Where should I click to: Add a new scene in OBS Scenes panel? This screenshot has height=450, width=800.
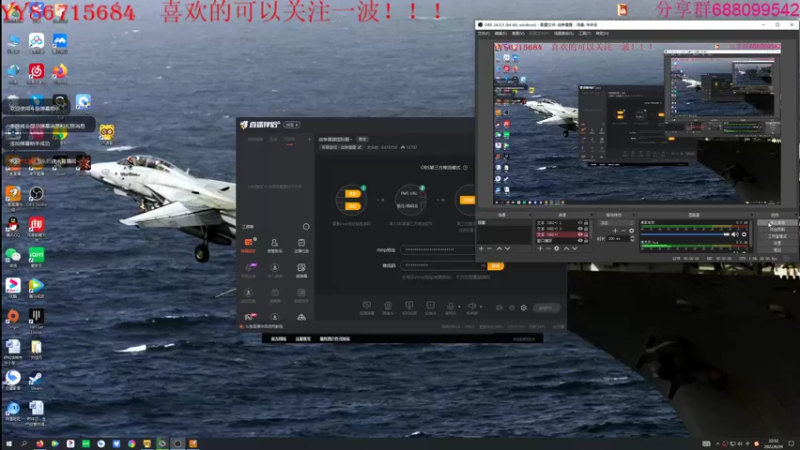(x=481, y=248)
